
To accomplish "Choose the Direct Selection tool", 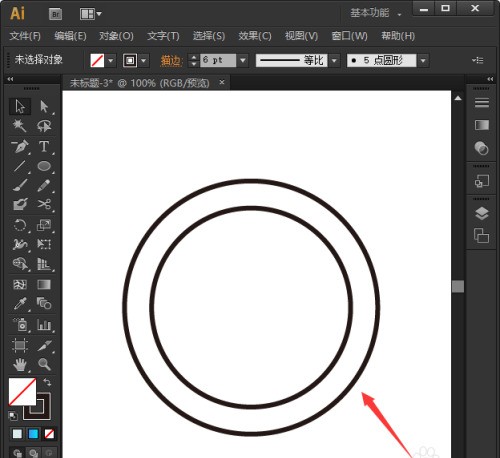I will 44,106.
